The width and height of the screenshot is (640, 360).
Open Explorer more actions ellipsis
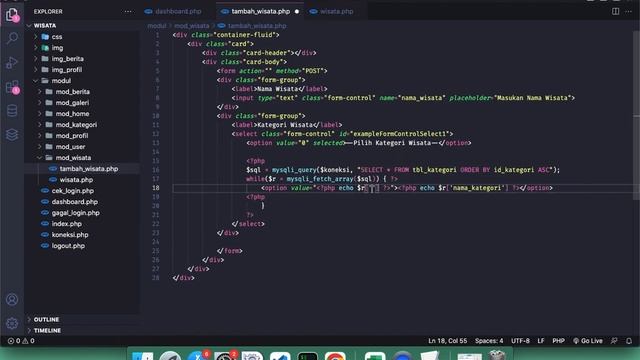128,11
